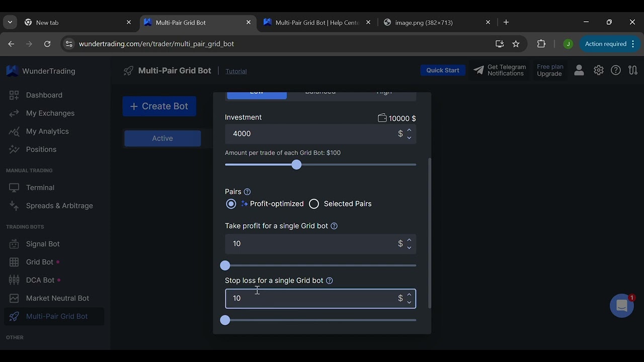Close the New tab browser tab
The image size is (644, 362).
[129, 23]
